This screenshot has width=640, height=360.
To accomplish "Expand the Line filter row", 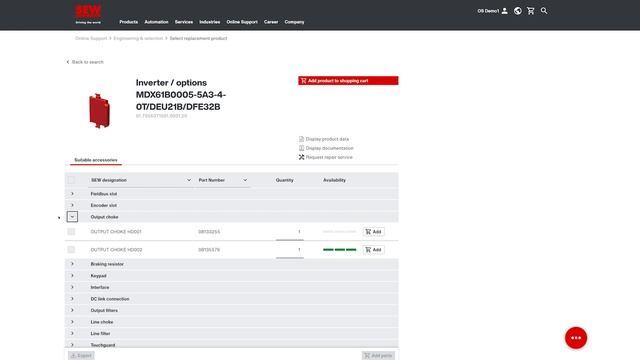I will (x=72, y=333).
